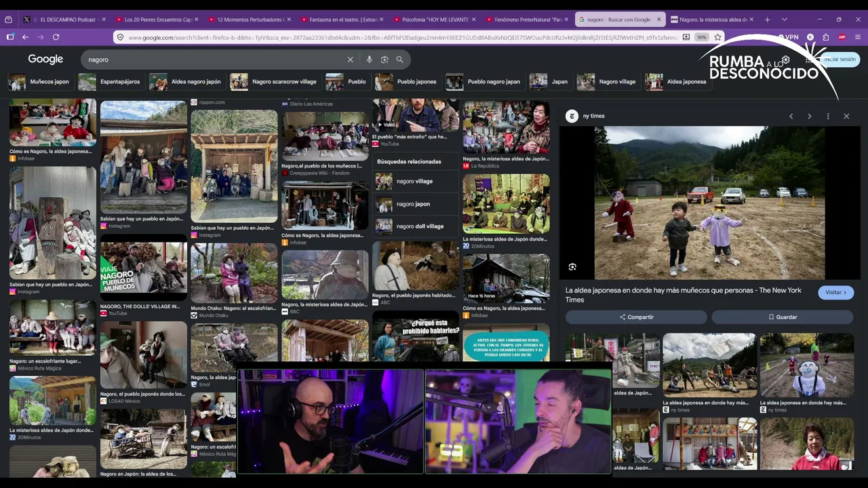Go forward with browser forward arrow
The image size is (868, 488).
[41, 37]
